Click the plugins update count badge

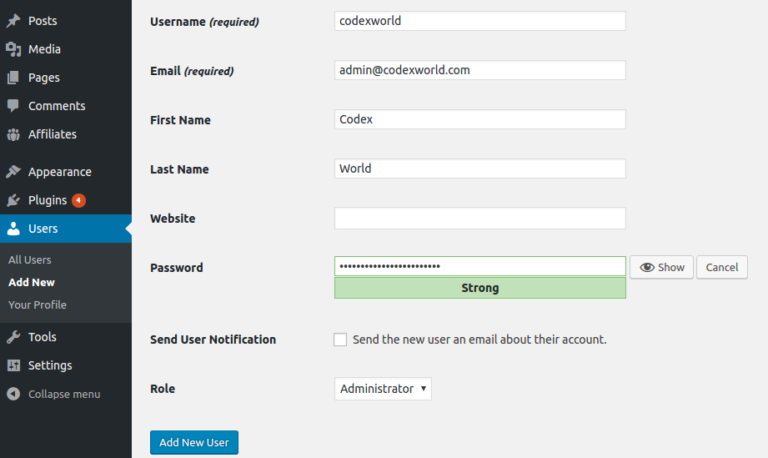click(79, 200)
